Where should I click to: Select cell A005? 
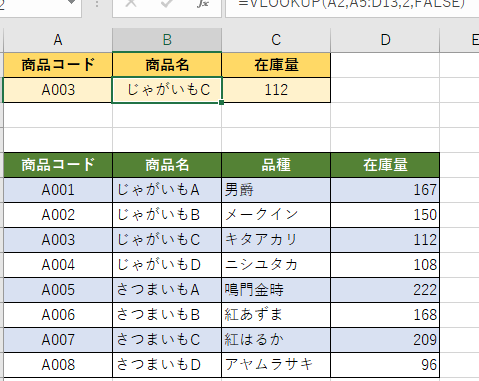pyautogui.click(x=58, y=290)
